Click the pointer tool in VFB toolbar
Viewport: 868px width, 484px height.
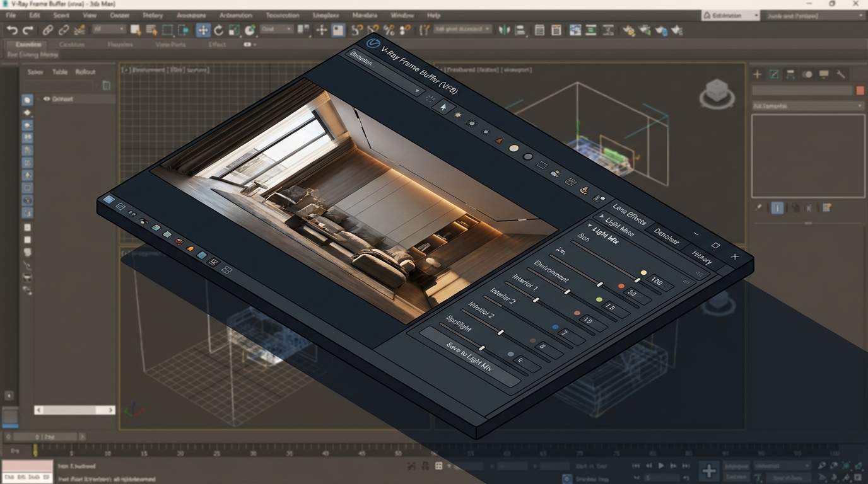(x=443, y=107)
